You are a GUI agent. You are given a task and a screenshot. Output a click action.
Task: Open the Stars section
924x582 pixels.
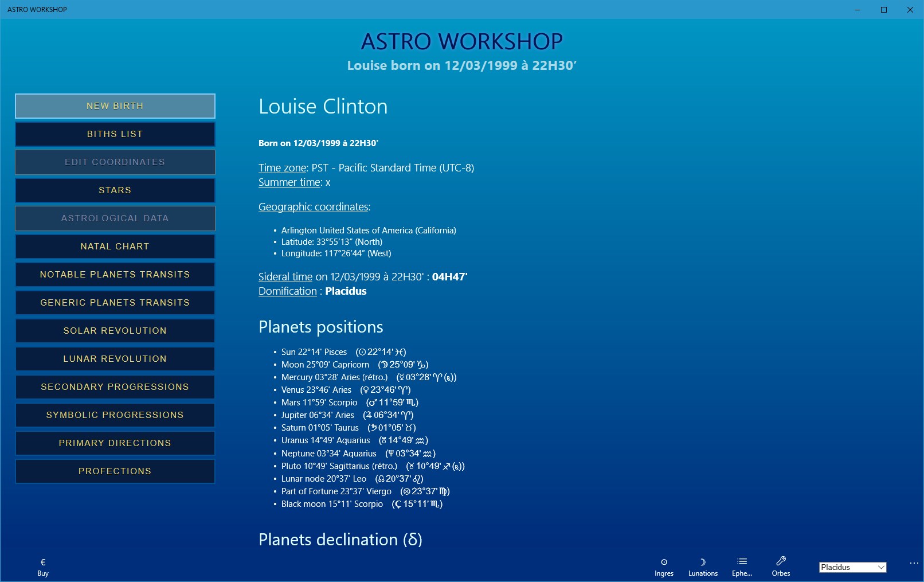tap(115, 190)
